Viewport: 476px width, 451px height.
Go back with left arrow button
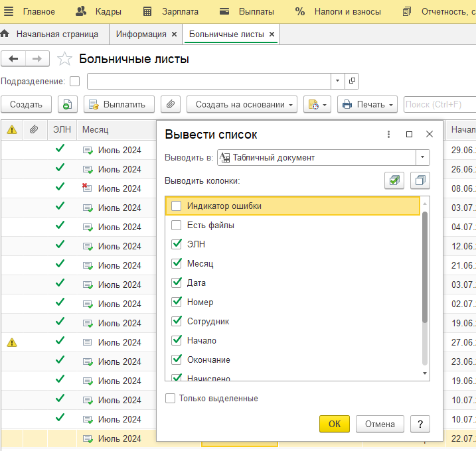pos(13,58)
